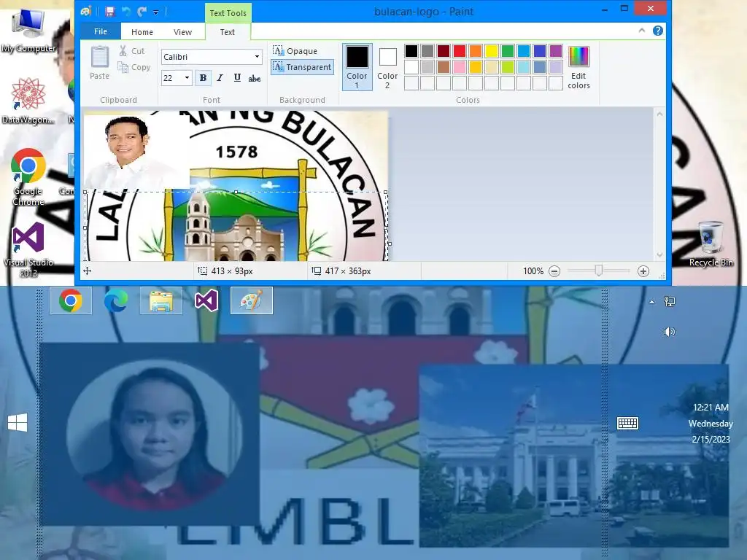Click the zoom out minus button
The image size is (747, 560).
[x=554, y=271]
